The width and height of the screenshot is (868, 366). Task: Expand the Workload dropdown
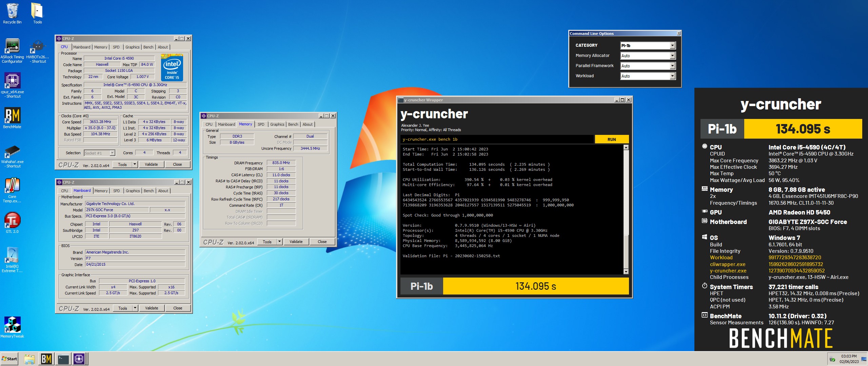click(x=672, y=76)
